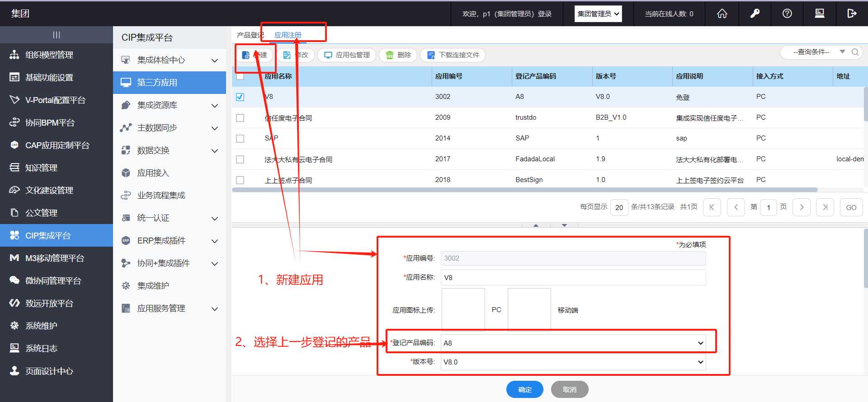Click the gray 取消 cancel button
Screen dimensions: 868x402
[x=570, y=389]
